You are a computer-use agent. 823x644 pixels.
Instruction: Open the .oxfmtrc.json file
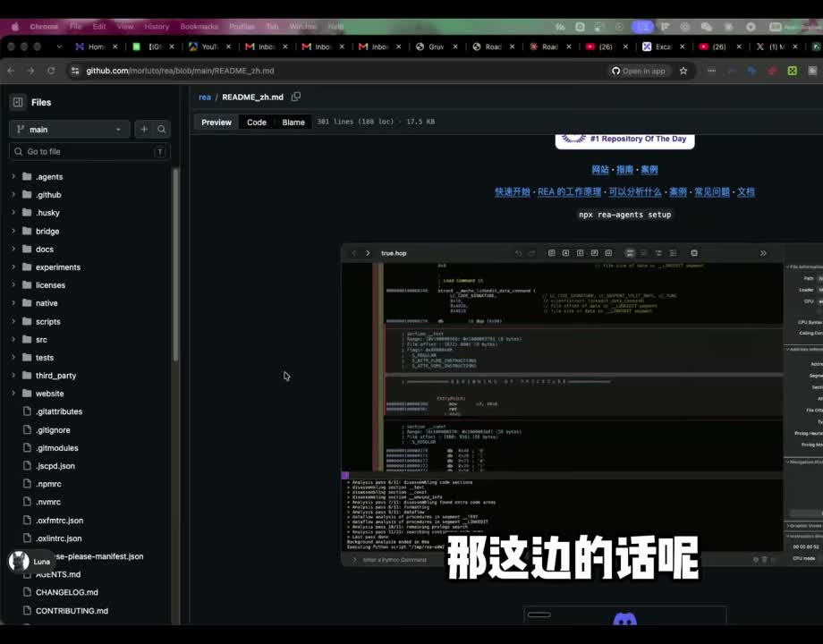point(59,521)
